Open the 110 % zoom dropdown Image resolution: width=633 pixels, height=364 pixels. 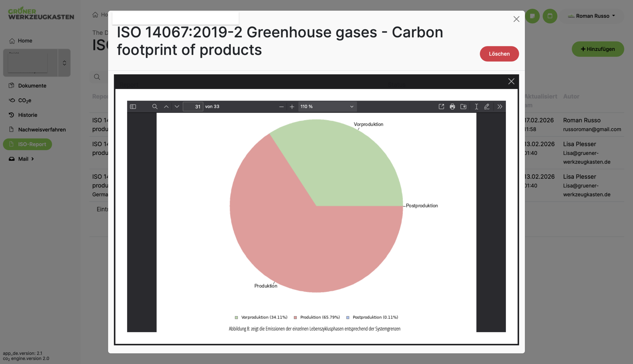tap(327, 107)
